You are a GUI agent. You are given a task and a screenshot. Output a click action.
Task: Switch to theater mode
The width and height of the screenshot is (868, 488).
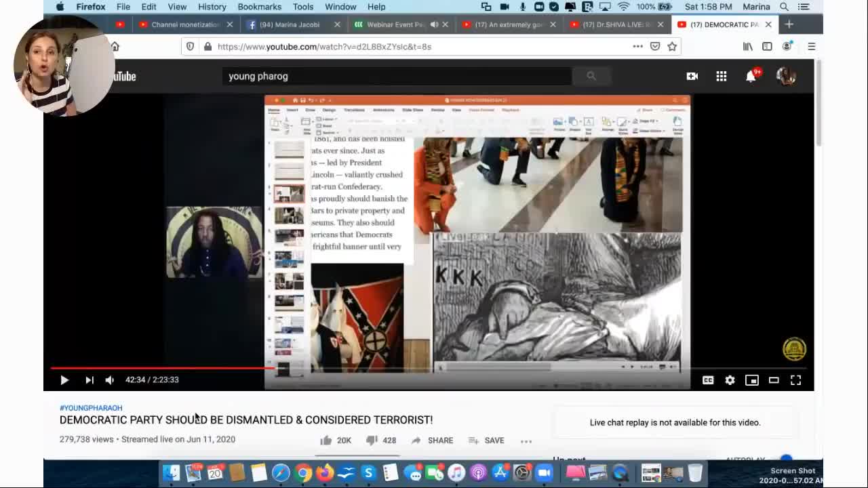(774, 380)
